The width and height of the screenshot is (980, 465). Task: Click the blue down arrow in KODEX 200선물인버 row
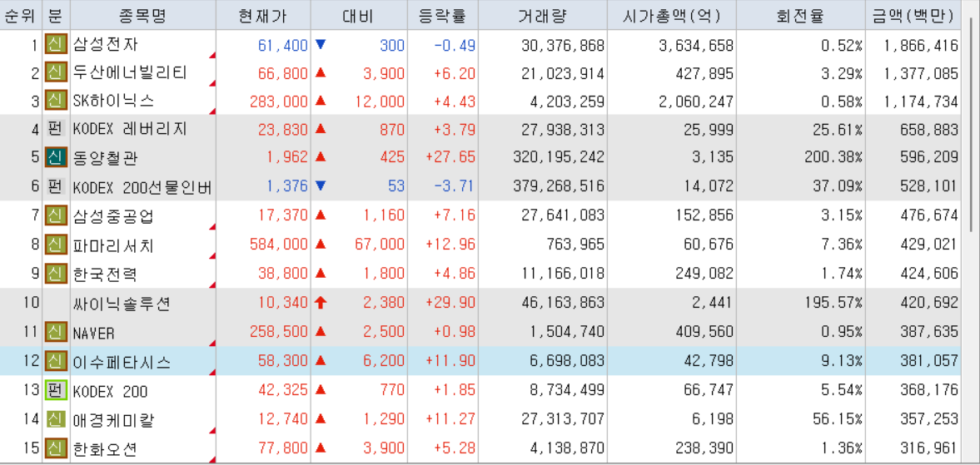[x=321, y=186]
